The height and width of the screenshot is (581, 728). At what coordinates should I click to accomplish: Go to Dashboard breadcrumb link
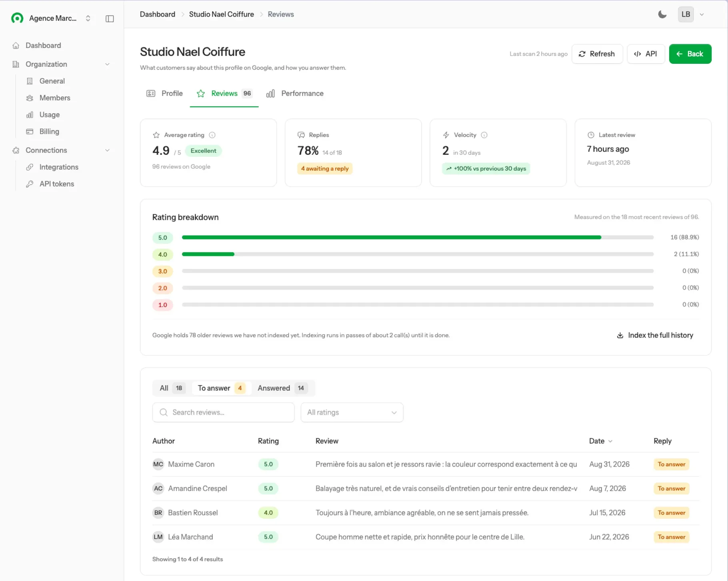(x=158, y=14)
